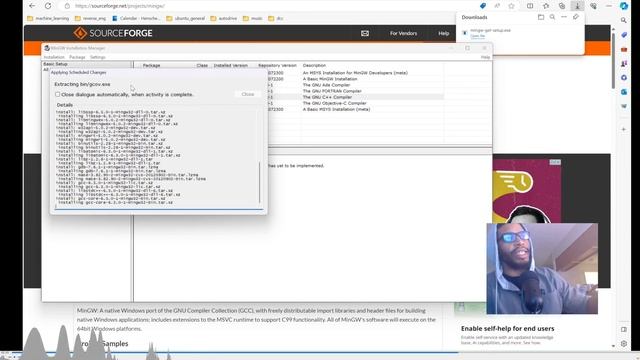Open the Settings menu in MinGW manager
The image size is (640, 360).
click(98, 57)
